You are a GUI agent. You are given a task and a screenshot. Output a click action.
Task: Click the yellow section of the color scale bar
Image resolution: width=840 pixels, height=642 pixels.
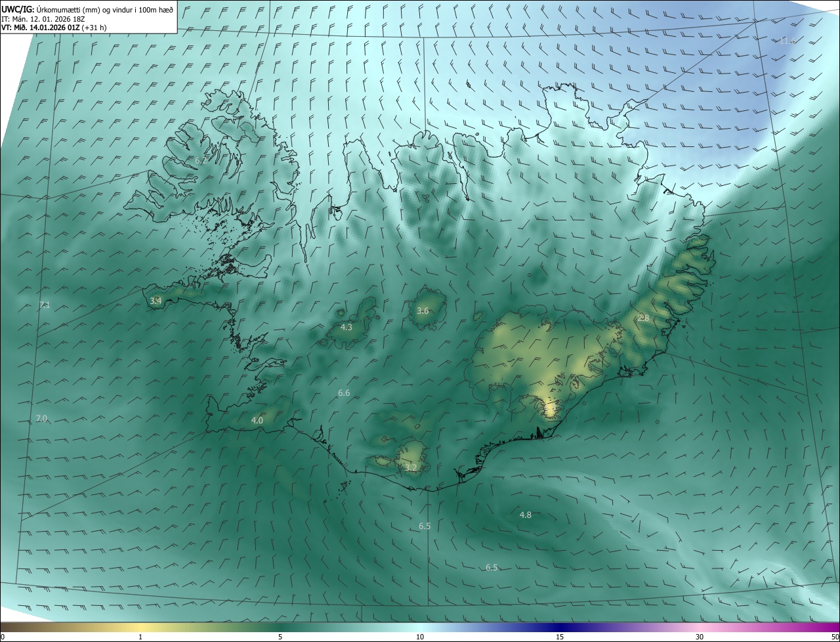(x=141, y=627)
